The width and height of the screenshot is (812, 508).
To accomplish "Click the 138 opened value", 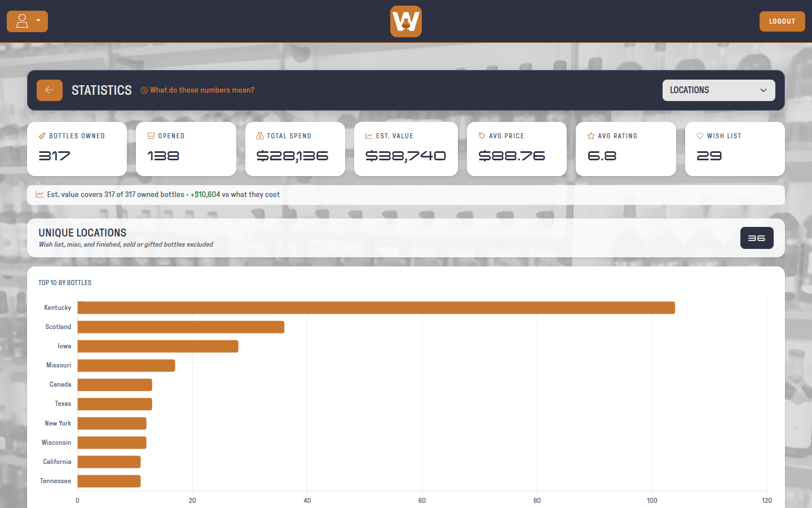I will pyautogui.click(x=164, y=156).
